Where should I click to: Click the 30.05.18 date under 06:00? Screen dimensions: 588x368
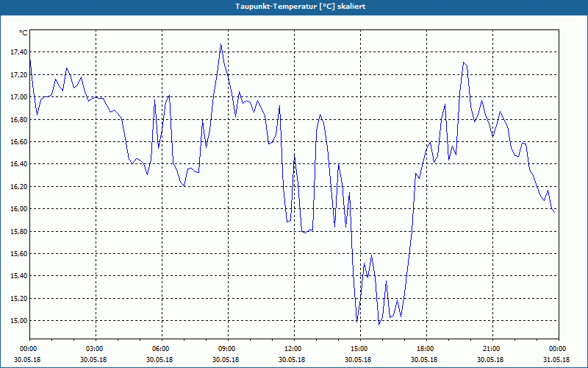160,359
